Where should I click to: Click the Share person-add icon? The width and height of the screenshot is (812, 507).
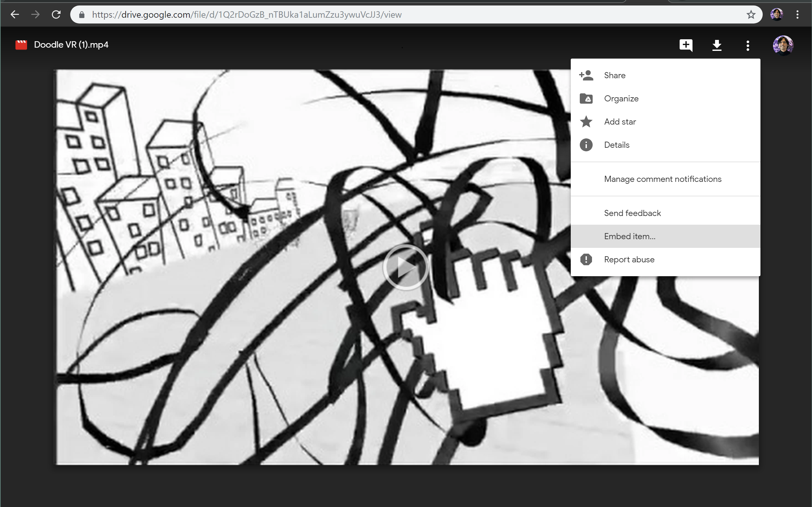(586, 75)
